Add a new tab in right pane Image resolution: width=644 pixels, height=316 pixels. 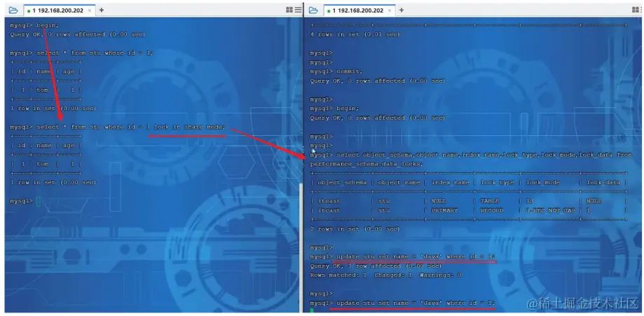pyautogui.click(x=402, y=11)
